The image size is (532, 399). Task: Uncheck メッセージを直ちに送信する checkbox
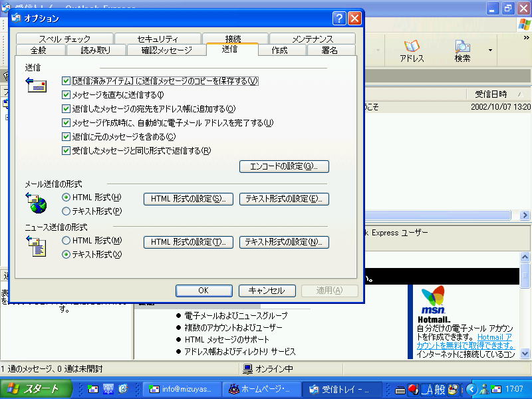coord(66,94)
